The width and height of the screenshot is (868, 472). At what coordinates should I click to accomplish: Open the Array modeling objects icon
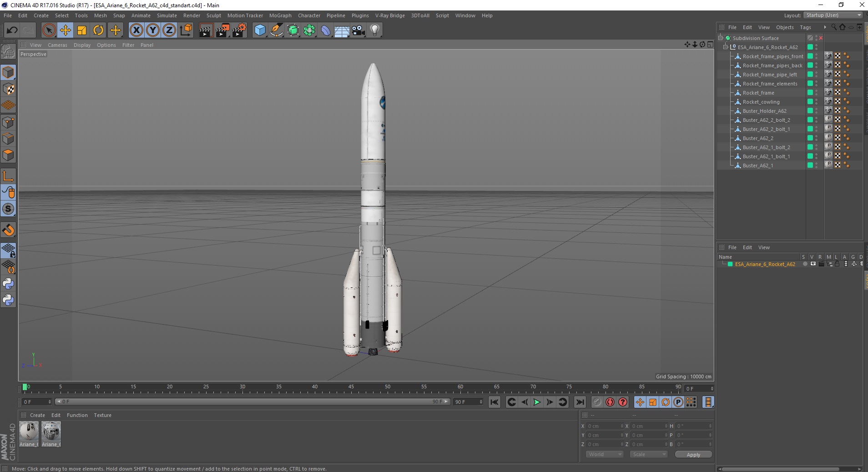pyautogui.click(x=310, y=30)
